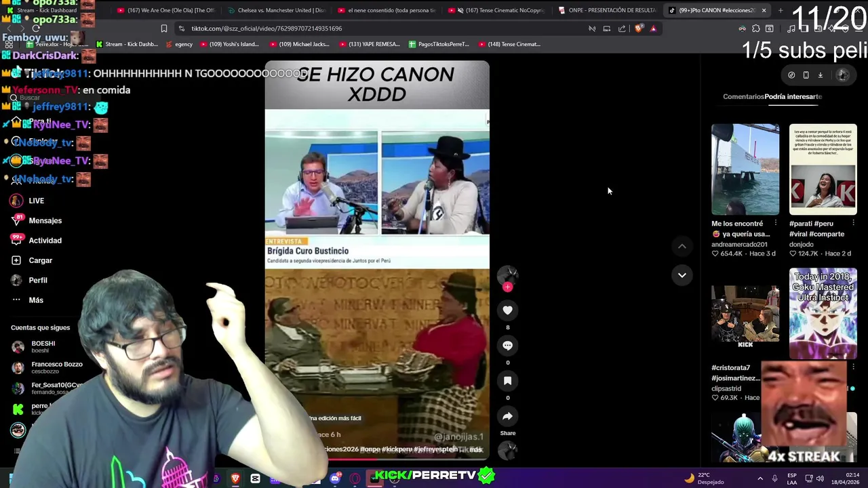Switch to the Podría interesarte tab
868x488 pixels.
point(793,96)
